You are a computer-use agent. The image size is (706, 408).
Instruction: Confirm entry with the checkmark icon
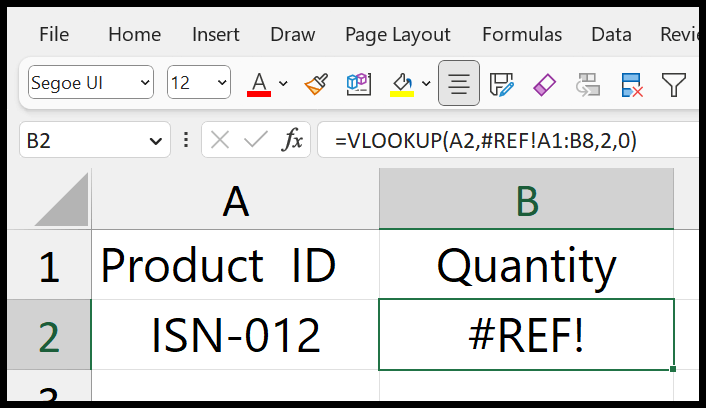[256, 140]
